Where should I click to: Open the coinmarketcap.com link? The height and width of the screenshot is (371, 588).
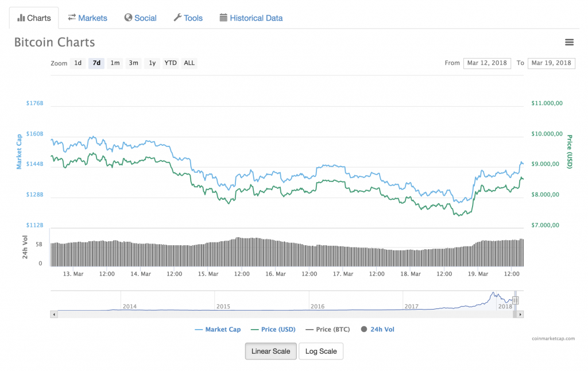click(555, 339)
